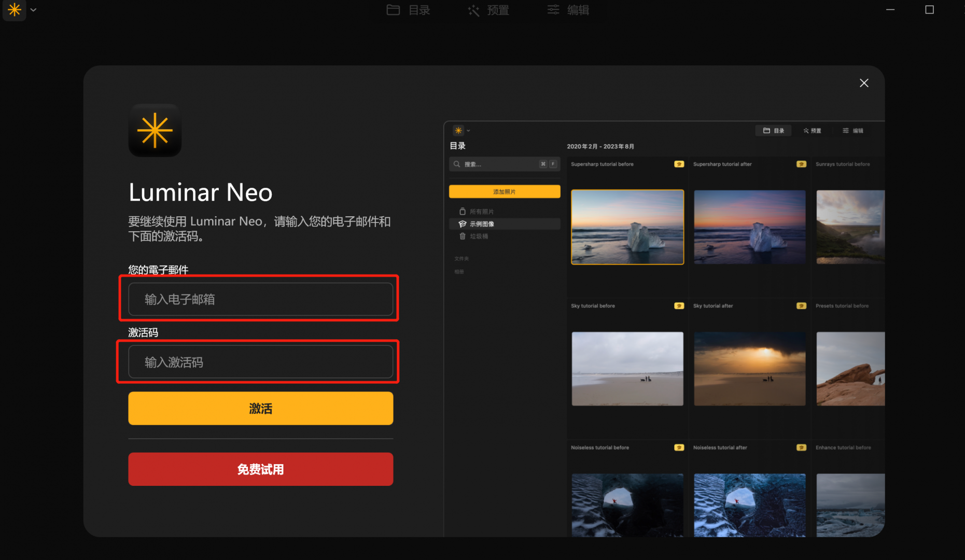Click the red 免费试用 free trial button

260,469
